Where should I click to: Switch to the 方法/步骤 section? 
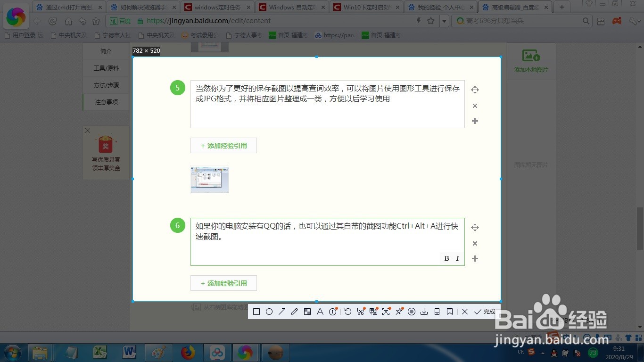[x=106, y=85]
